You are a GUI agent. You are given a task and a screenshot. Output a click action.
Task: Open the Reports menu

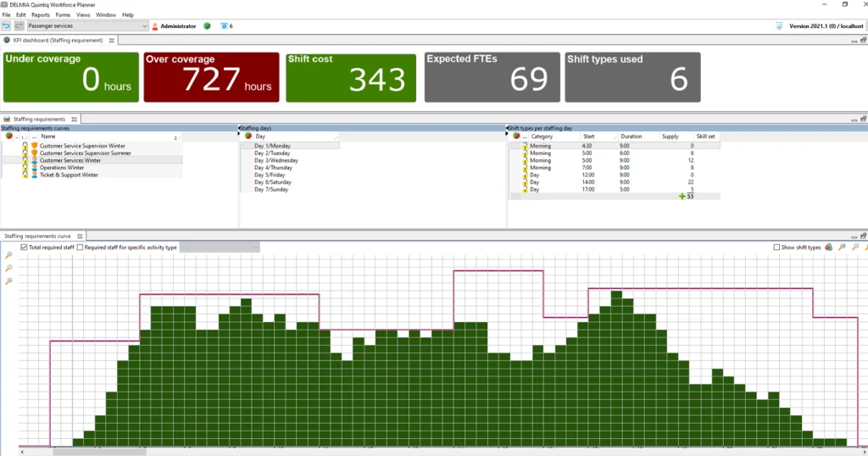coord(40,14)
